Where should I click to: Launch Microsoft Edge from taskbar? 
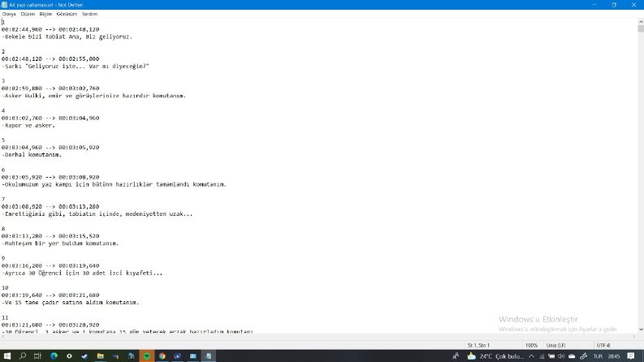[54, 356]
